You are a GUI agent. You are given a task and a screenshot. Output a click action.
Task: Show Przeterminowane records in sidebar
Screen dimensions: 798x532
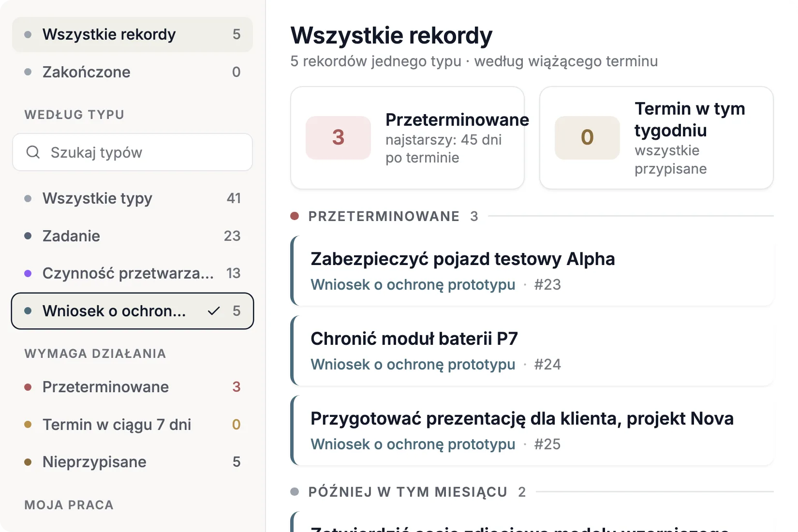(133, 387)
